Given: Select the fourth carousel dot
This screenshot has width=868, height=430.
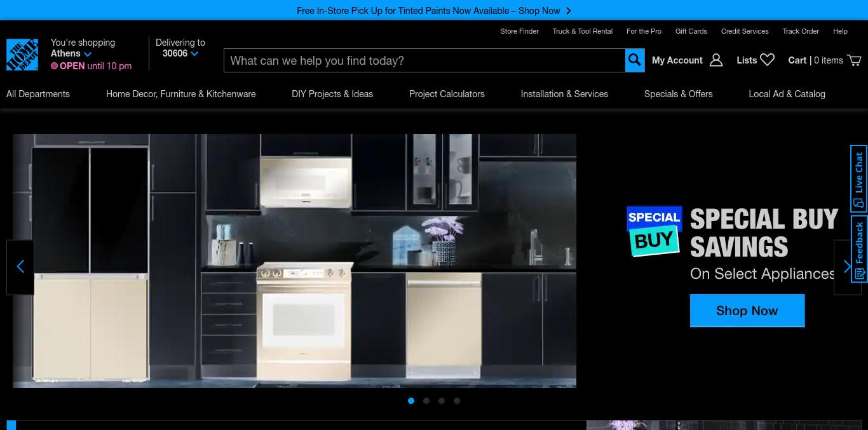Looking at the screenshot, I should (x=457, y=401).
